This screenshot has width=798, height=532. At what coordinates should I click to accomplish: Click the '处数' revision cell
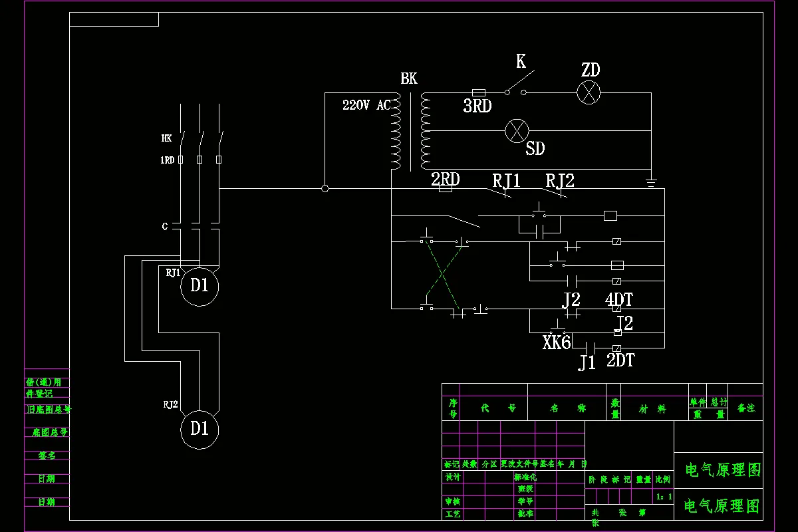[x=470, y=464]
